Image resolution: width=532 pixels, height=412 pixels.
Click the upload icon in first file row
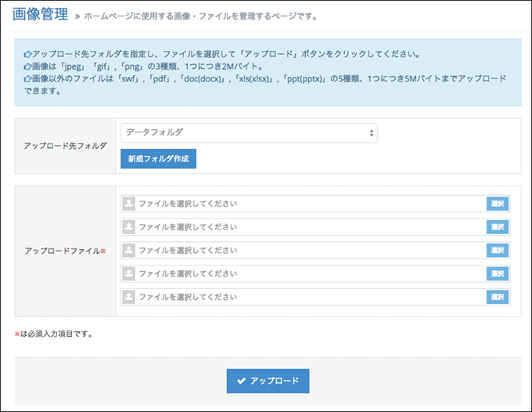(x=128, y=204)
